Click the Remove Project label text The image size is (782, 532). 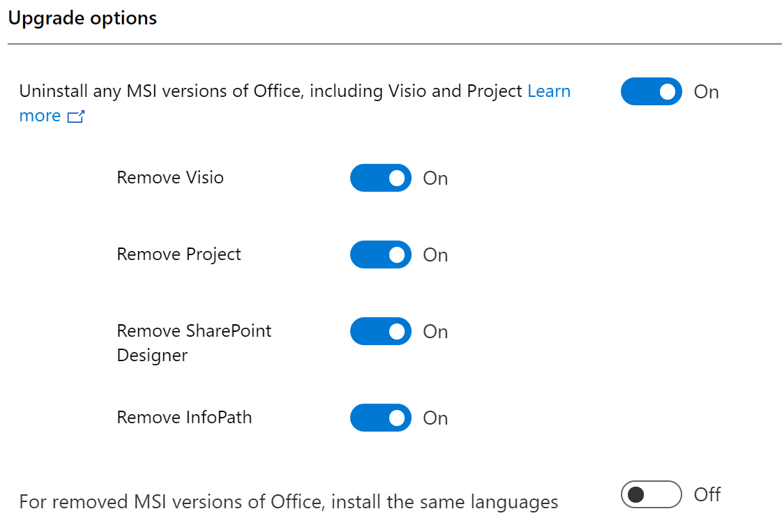coord(179,254)
